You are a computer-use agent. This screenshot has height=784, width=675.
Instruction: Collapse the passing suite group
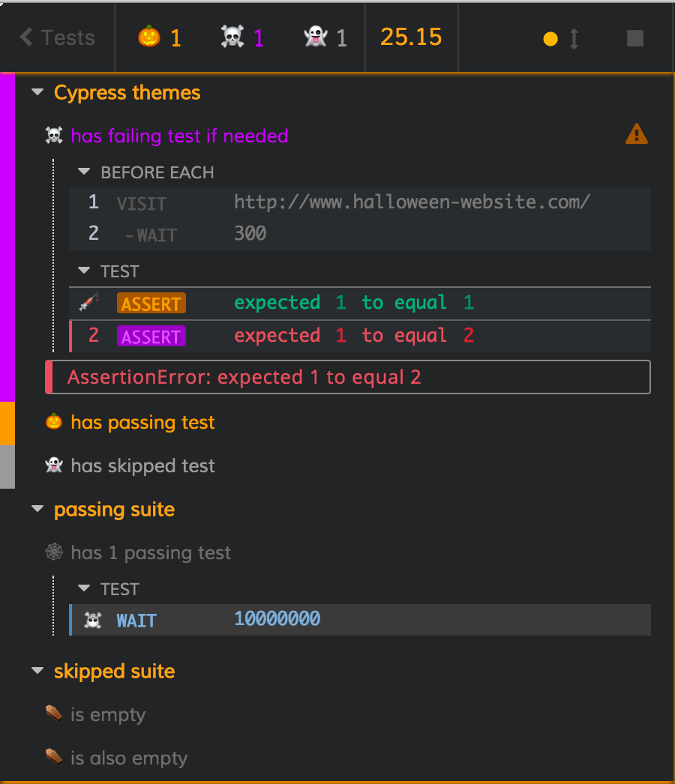pyautogui.click(x=37, y=510)
